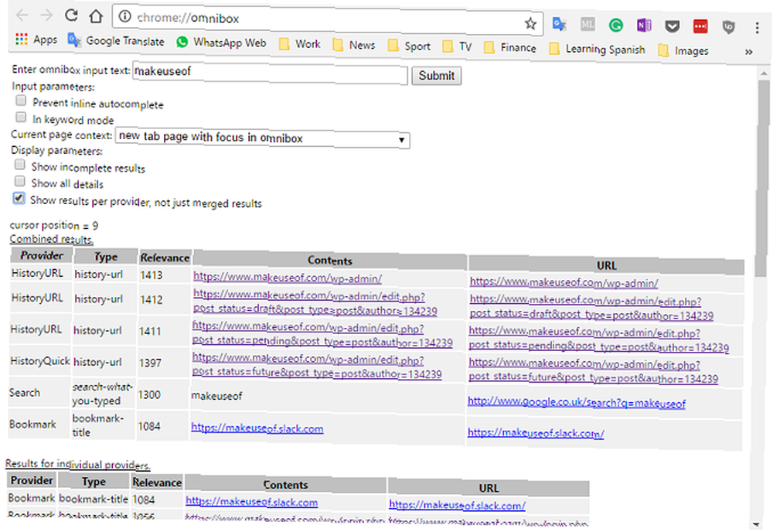The image size is (773, 532).
Task: Click the Combined results heading
Action: point(51,239)
